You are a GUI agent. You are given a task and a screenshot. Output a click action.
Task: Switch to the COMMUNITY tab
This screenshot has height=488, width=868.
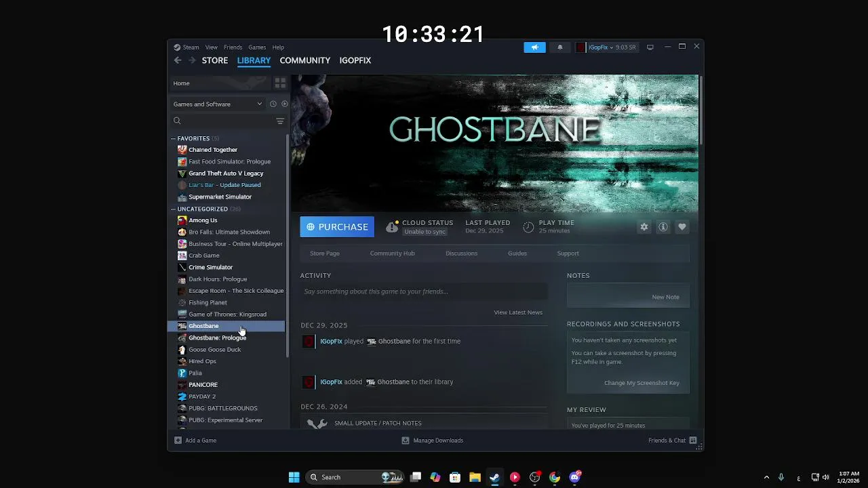point(305,60)
